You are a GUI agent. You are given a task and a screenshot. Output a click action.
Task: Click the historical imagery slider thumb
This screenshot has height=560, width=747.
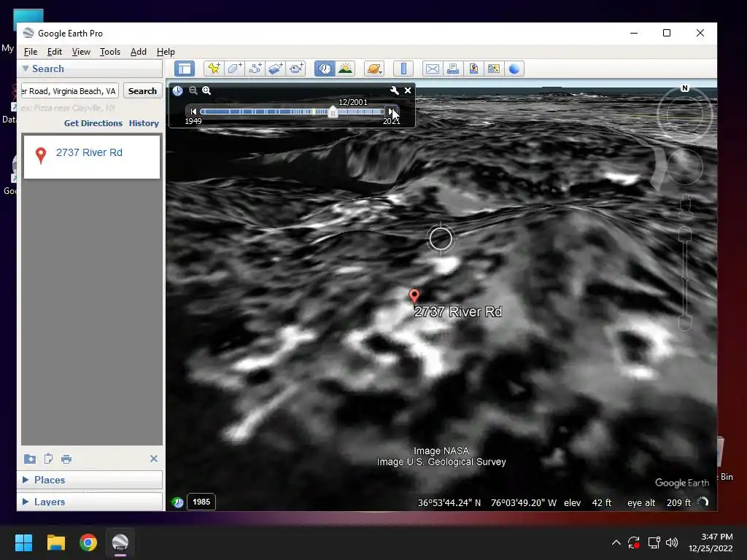point(333,112)
